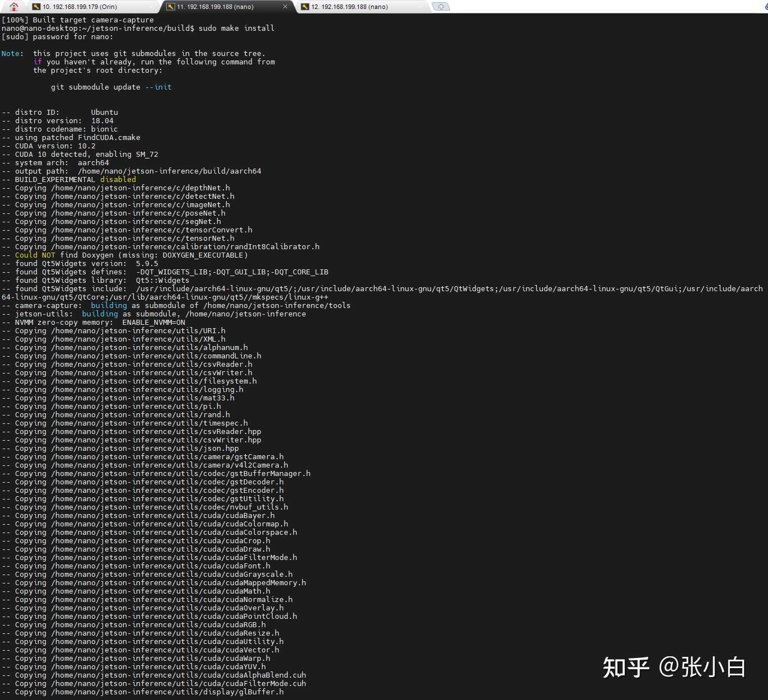The image size is (768, 700).
Task: Click the line copying utils/timespec.h
Action: click(x=125, y=423)
